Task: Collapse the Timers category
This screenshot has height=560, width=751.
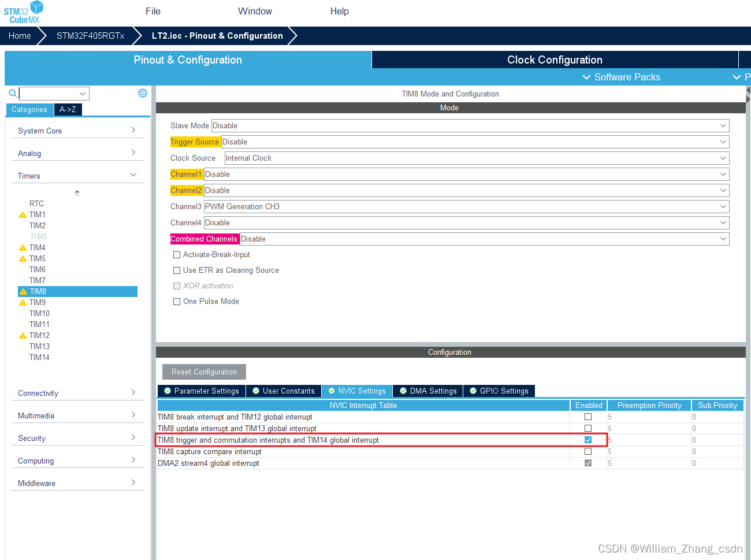Action: 77,176
